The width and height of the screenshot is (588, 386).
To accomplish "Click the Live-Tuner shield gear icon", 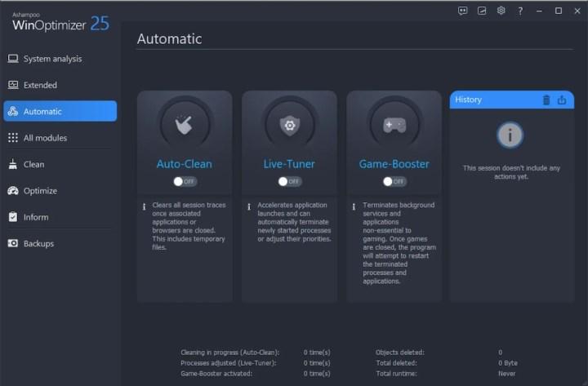I will coord(289,124).
